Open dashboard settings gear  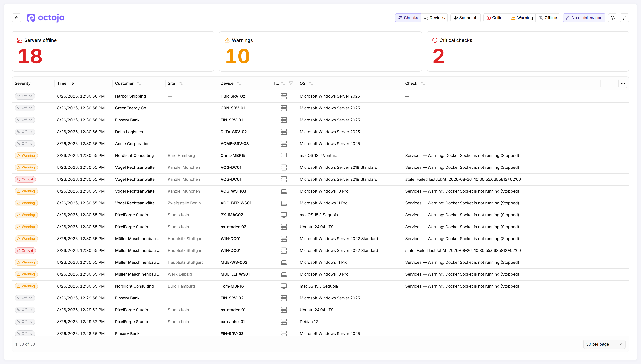[x=612, y=18]
